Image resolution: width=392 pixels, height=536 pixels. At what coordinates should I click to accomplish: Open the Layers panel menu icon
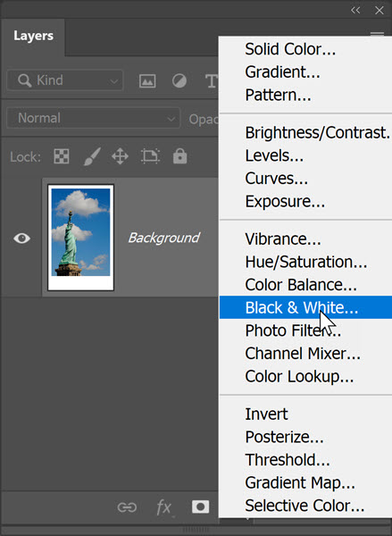[378, 35]
